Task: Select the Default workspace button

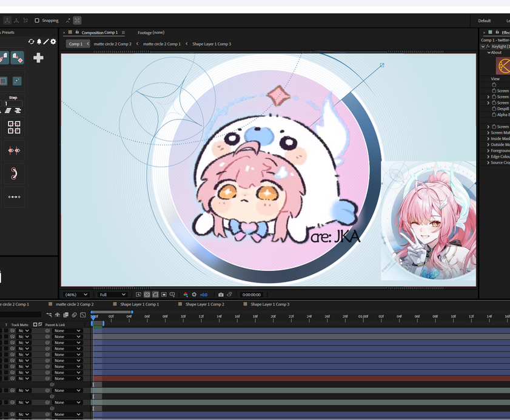Action: click(485, 21)
